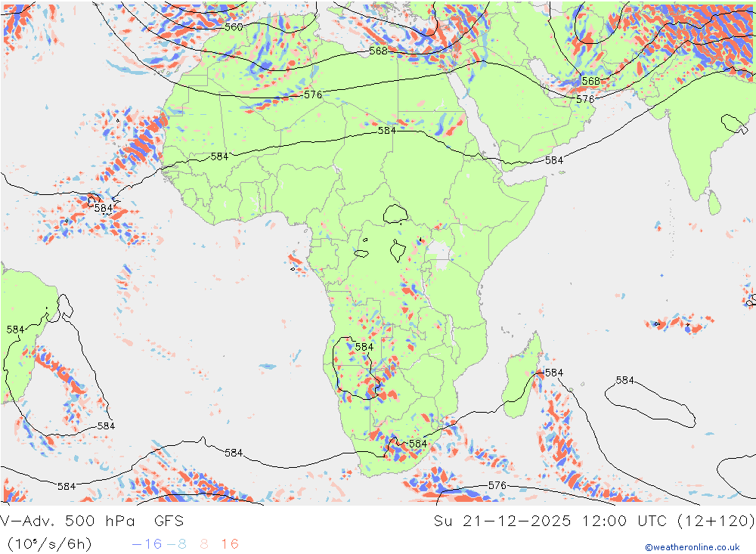
Task: Click the light red legend value 8
Action: [x=204, y=544]
